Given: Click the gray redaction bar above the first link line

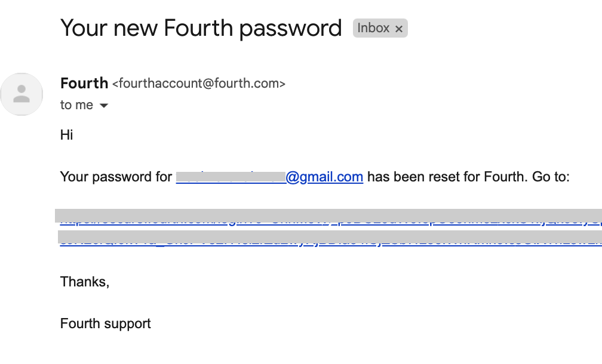Looking at the screenshot, I should click(328, 215).
